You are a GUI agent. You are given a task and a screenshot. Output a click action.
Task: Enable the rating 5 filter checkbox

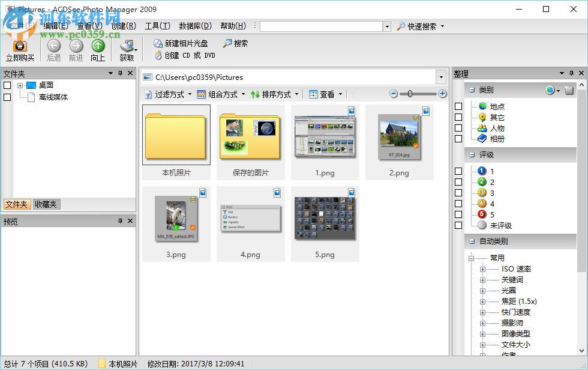[458, 213]
